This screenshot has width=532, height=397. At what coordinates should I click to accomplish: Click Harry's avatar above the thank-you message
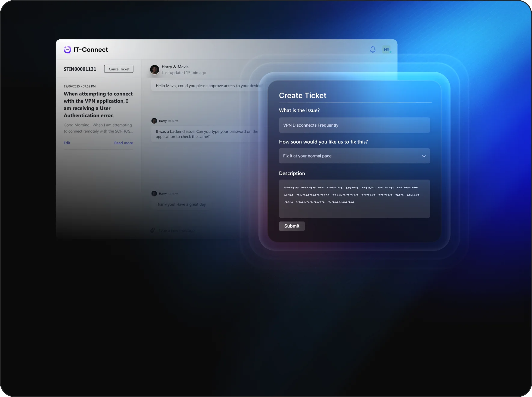point(154,193)
